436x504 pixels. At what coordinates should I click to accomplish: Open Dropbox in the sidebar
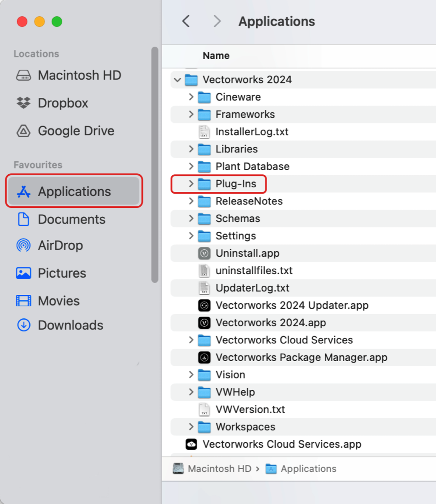tap(63, 103)
